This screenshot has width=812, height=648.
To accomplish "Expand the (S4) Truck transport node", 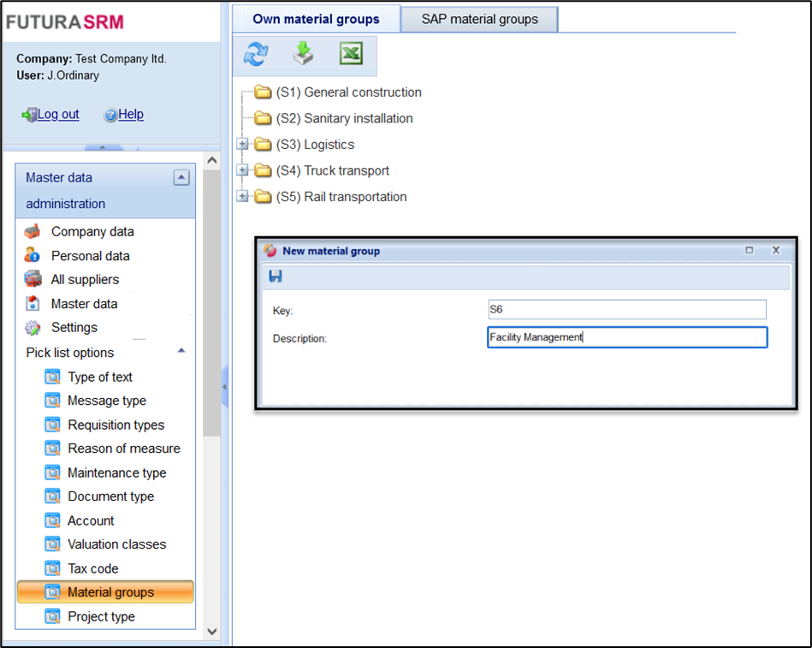I will click(243, 170).
